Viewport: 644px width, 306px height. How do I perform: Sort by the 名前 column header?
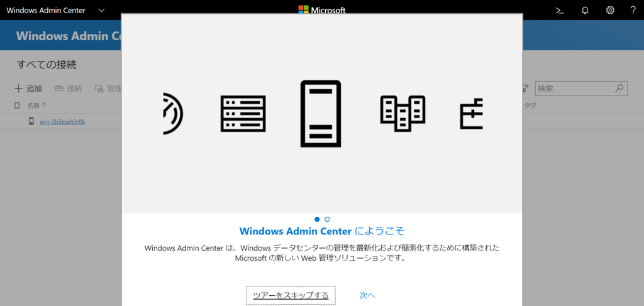[x=37, y=106]
